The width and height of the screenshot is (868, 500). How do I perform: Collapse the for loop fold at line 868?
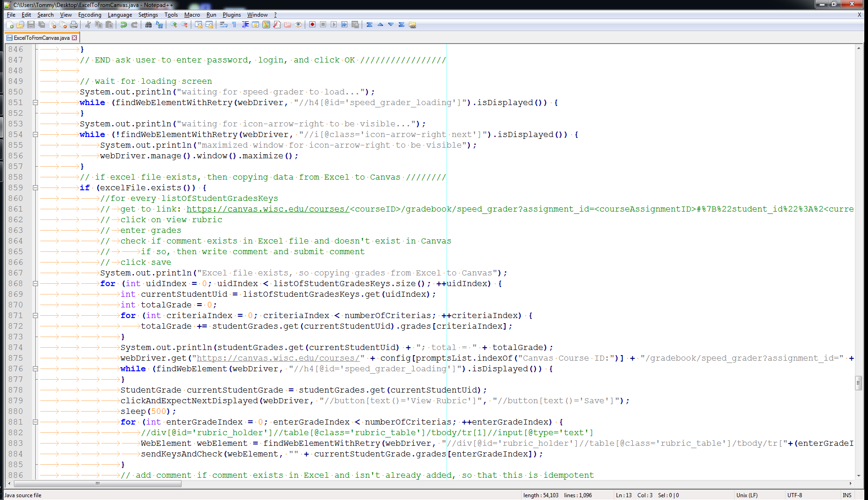36,283
